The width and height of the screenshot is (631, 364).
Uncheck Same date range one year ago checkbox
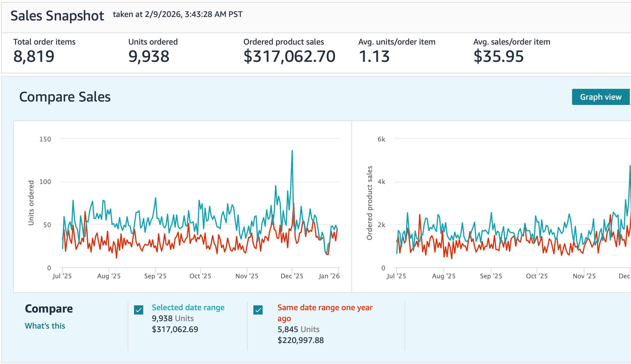258,310
